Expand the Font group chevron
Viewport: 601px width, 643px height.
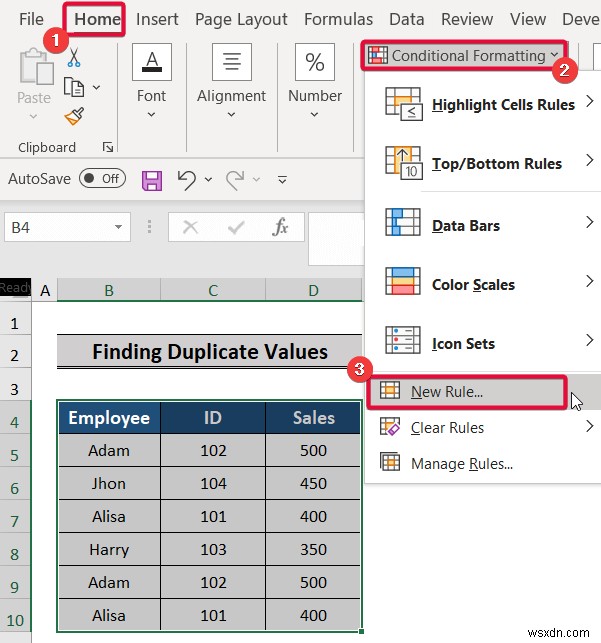click(151, 115)
